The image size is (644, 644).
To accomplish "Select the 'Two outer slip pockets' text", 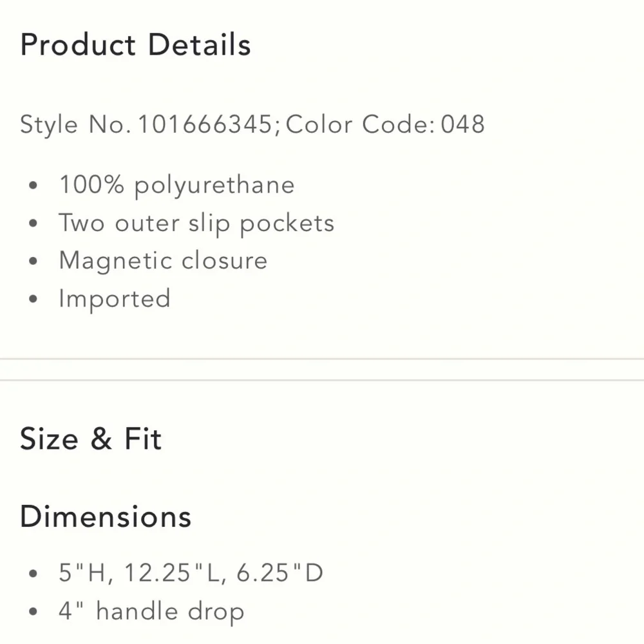I will point(196,223).
